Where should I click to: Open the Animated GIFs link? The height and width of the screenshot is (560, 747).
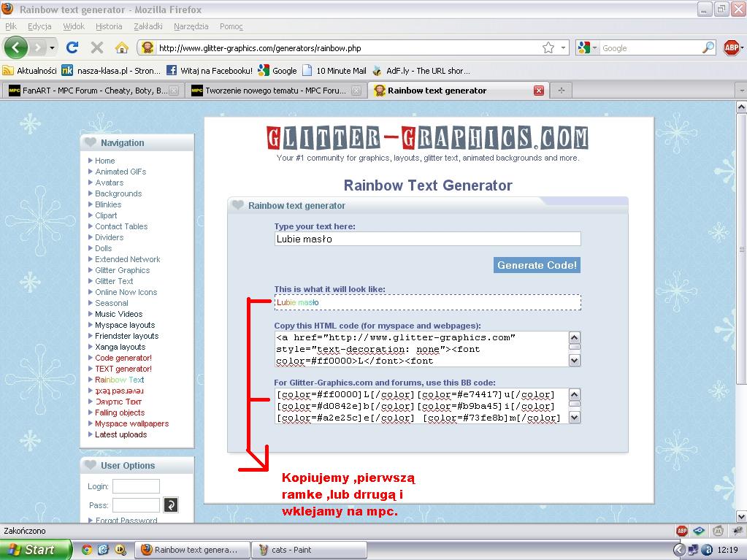pyautogui.click(x=120, y=172)
